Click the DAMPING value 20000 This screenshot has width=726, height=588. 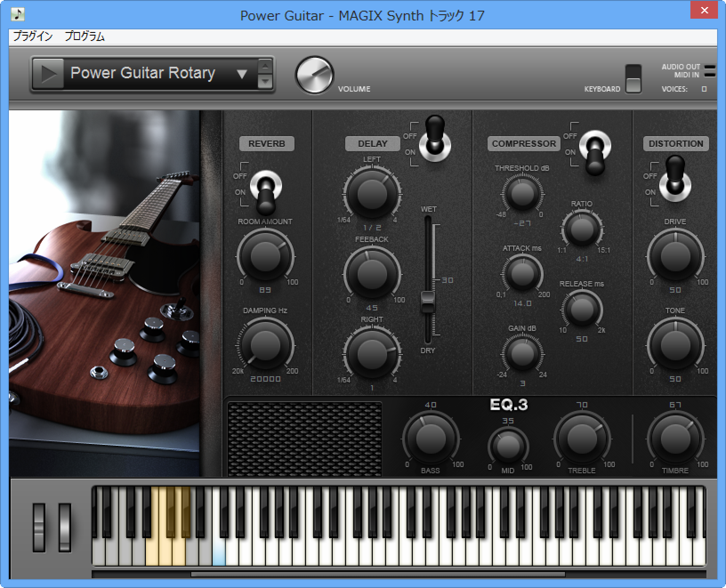click(x=266, y=379)
